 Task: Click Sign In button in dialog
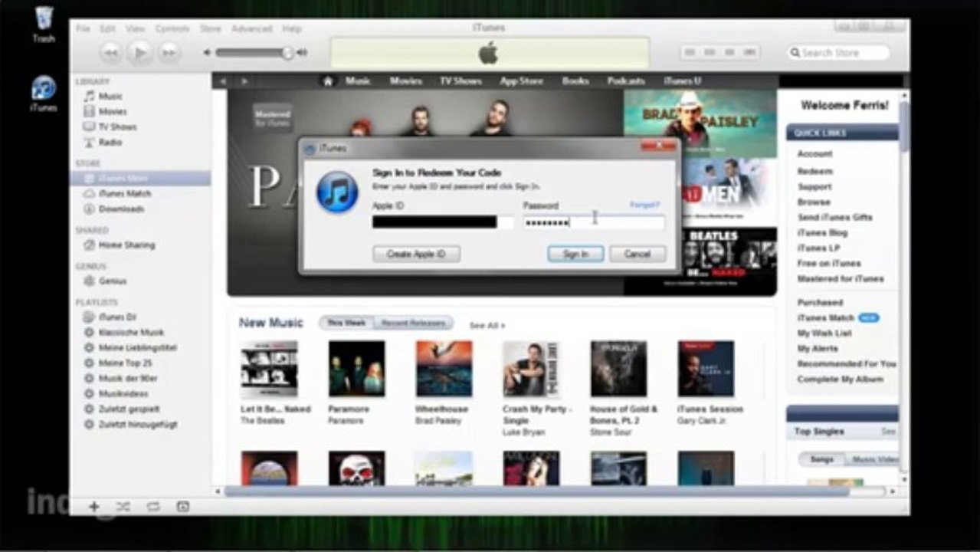575,254
